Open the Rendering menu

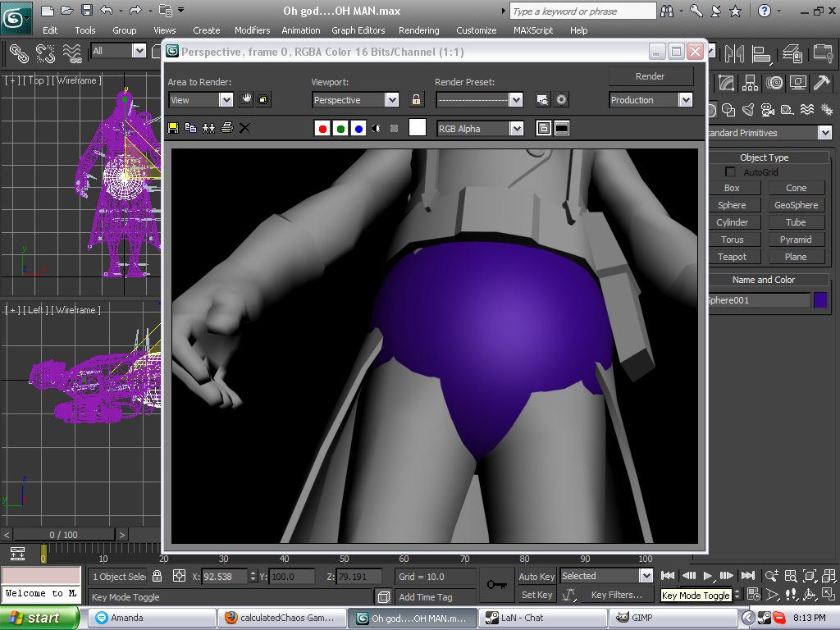click(x=418, y=30)
